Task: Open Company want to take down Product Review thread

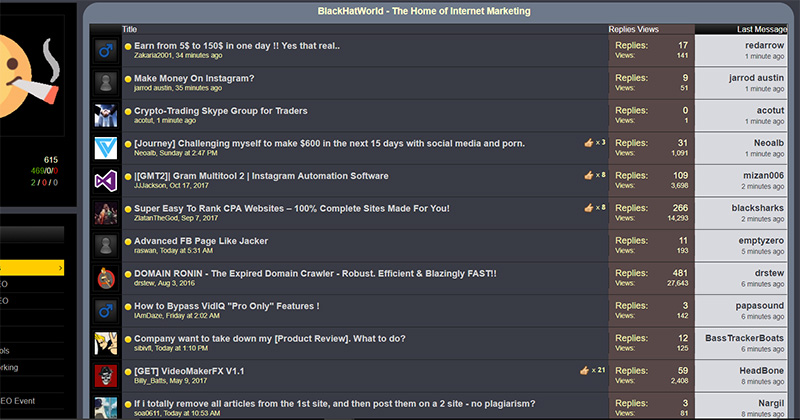Action: 270,339
